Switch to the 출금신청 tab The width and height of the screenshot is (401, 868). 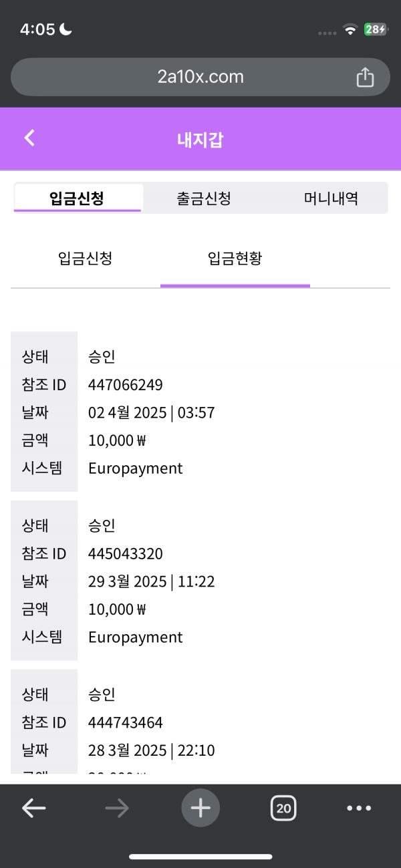tap(204, 198)
